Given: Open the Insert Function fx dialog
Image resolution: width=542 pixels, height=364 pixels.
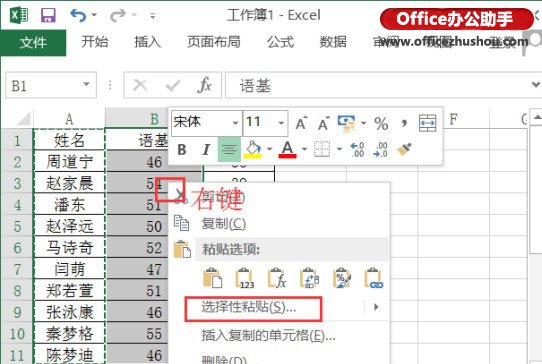Looking at the screenshot, I should 204,85.
